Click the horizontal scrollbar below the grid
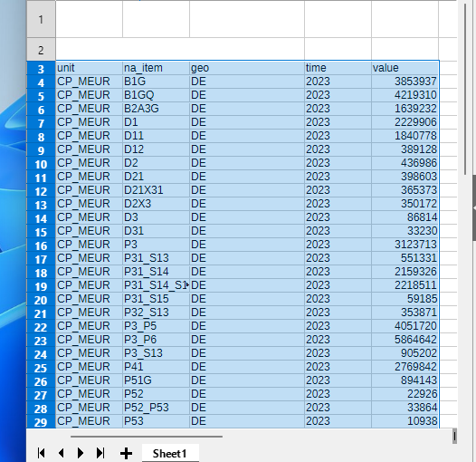The height and width of the screenshot is (462, 476). click(147, 437)
